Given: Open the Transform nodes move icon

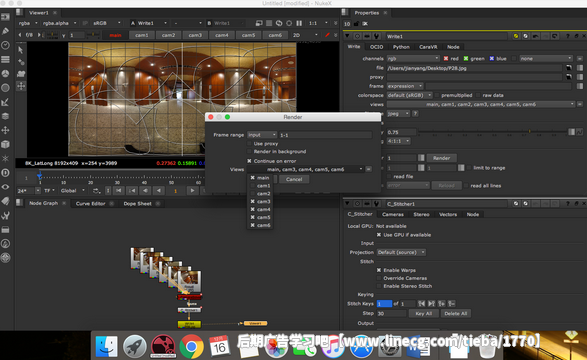Looking at the screenshot, I should pos(5,130).
